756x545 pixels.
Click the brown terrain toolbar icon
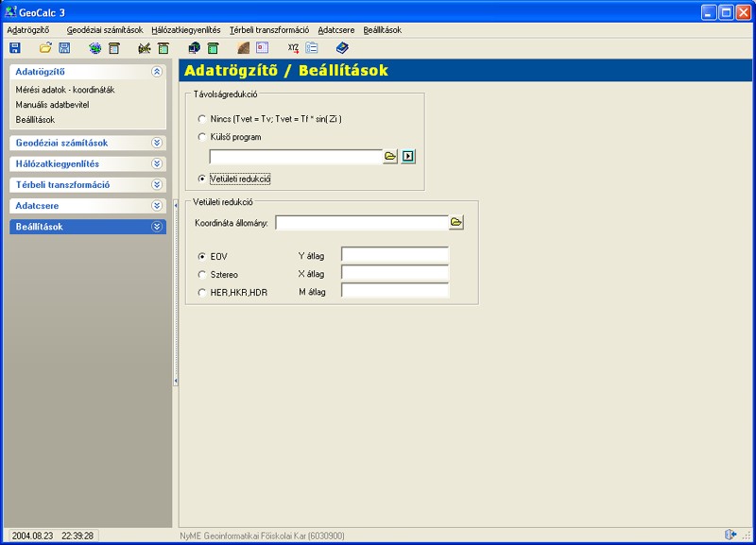click(244, 48)
